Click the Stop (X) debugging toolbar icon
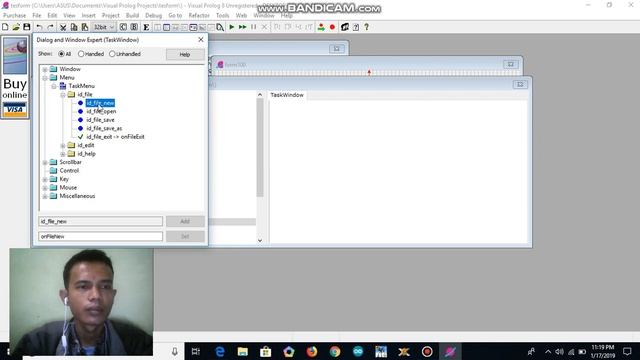Viewport: 640px width, 360px height. [x=264, y=27]
